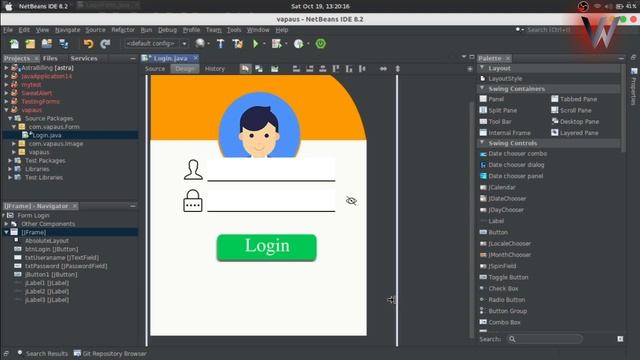Screen dimensions: 640x360
Task: Click the password field in the form
Action: (x=271, y=200)
